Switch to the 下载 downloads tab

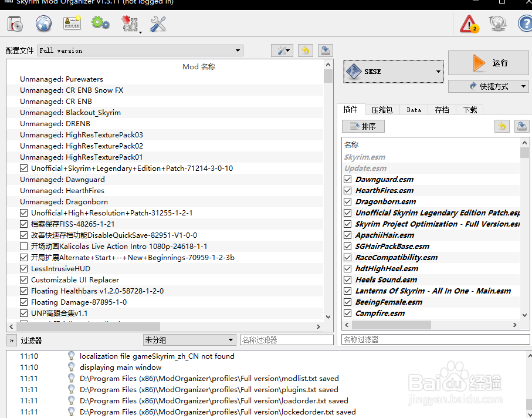click(x=470, y=110)
